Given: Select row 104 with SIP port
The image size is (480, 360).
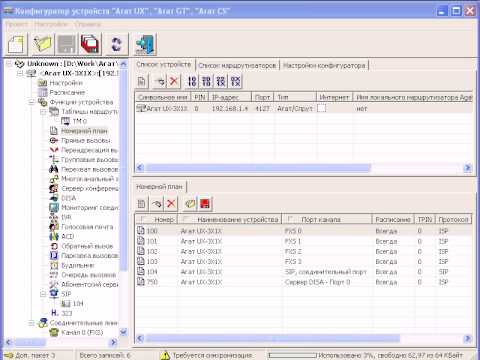Looking at the screenshot, I should [x=304, y=272].
